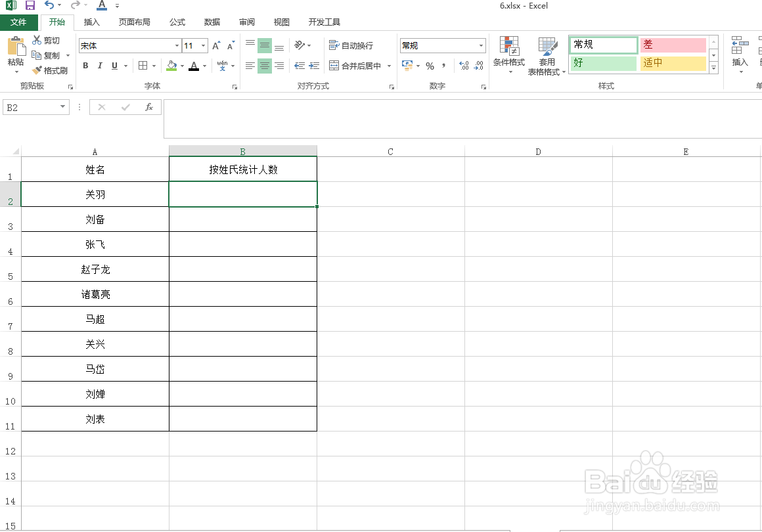The height and width of the screenshot is (532, 762).
Task: Apply fill color bucket icon
Action: tap(171, 66)
